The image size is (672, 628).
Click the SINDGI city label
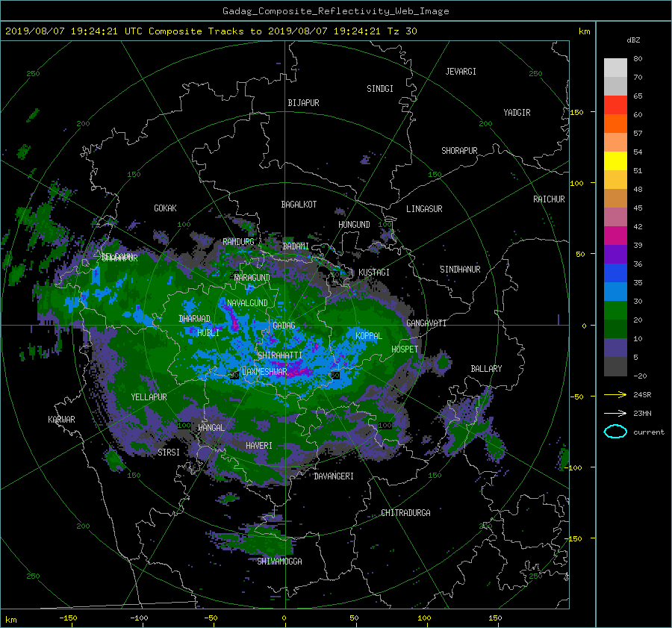click(x=380, y=89)
